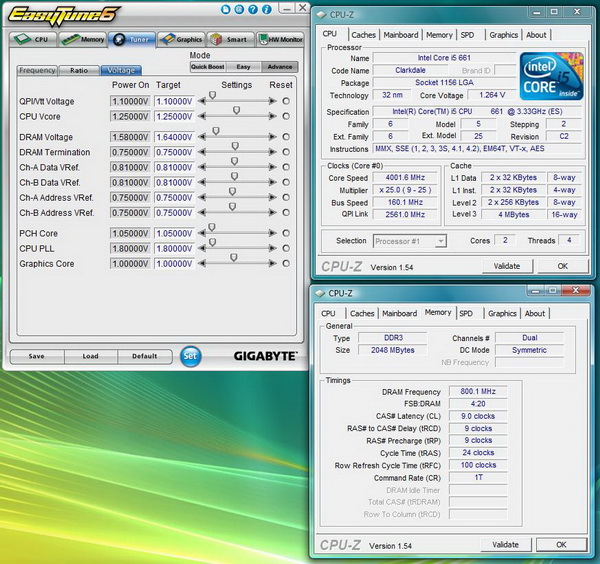
Task: Open EasyTune6 help question mark icon
Action: [253, 9]
